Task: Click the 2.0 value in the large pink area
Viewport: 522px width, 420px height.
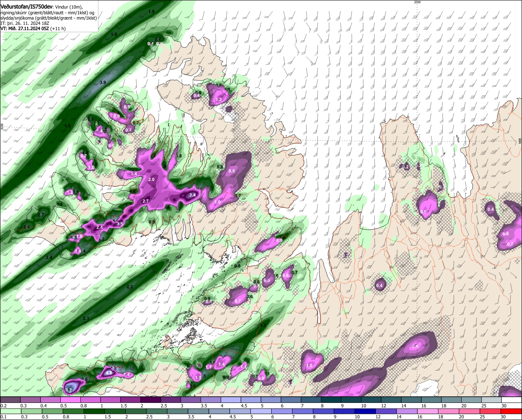Action: (151, 179)
